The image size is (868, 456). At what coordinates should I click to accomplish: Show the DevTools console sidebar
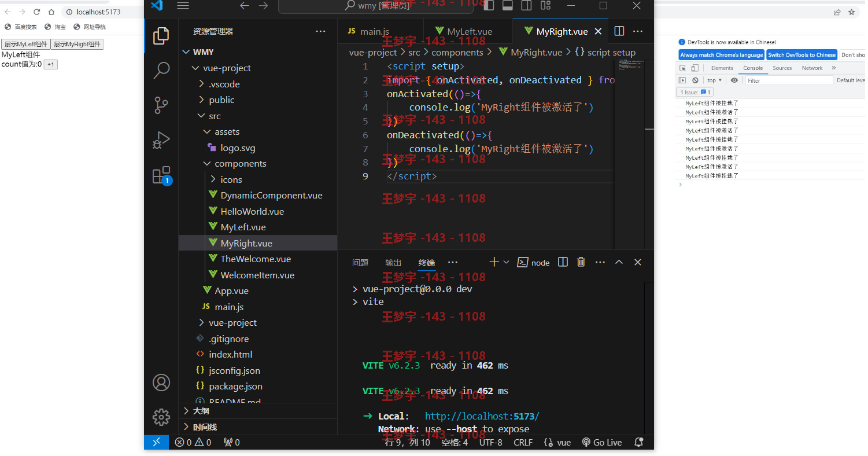[682, 80]
